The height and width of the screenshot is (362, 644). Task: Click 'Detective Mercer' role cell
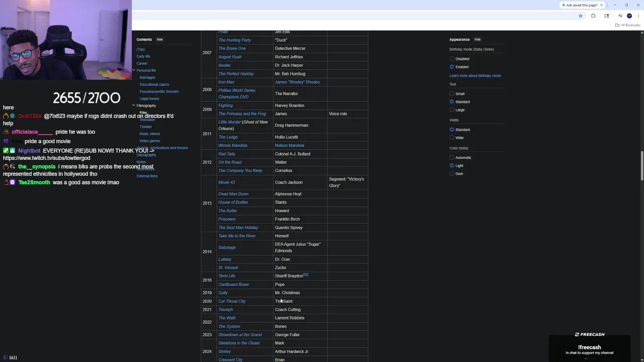click(x=300, y=48)
